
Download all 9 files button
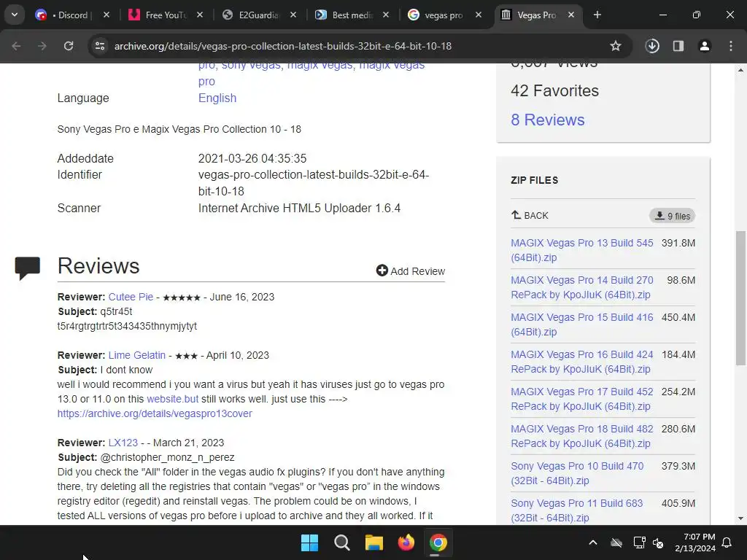(x=672, y=216)
